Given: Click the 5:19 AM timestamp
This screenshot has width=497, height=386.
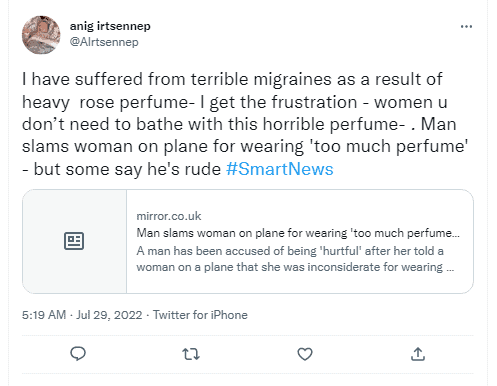Looking at the screenshot, I should 44,315.
